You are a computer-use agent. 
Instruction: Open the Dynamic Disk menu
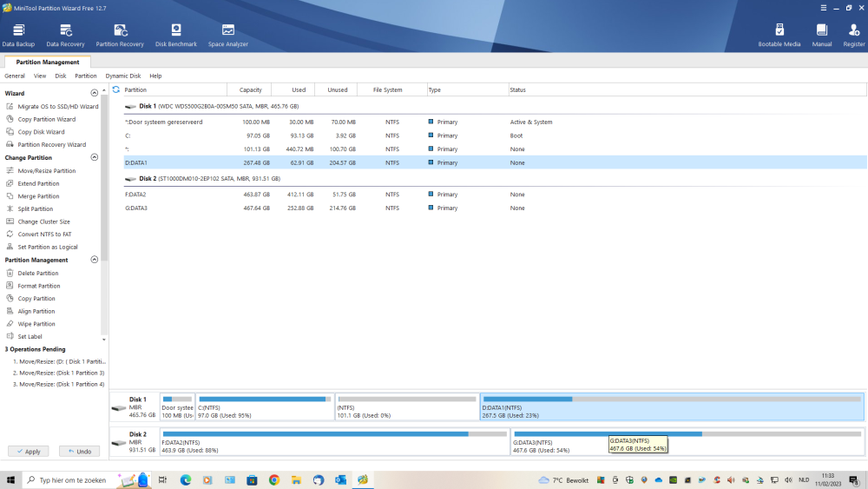123,76
